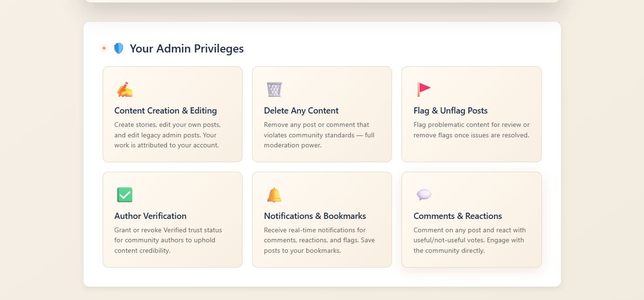Screen dimensions: 644x300
Task: Click the red flag icon
Action: [423, 89]
